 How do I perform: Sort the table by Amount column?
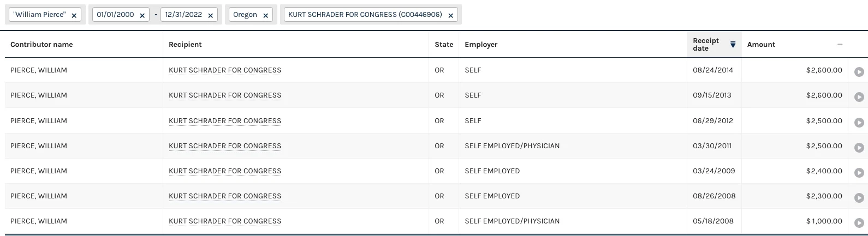coord(761,45)
